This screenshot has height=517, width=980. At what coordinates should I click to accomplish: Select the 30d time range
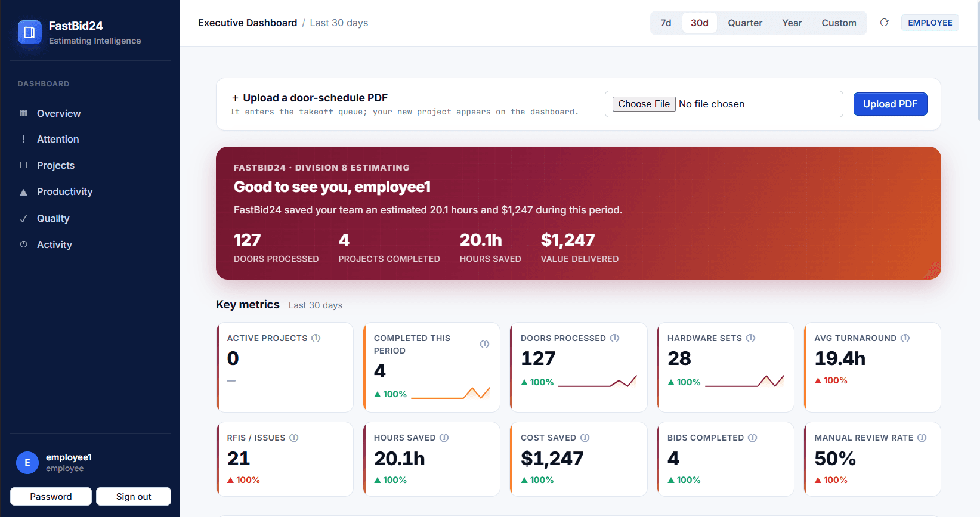pos(700,23)
